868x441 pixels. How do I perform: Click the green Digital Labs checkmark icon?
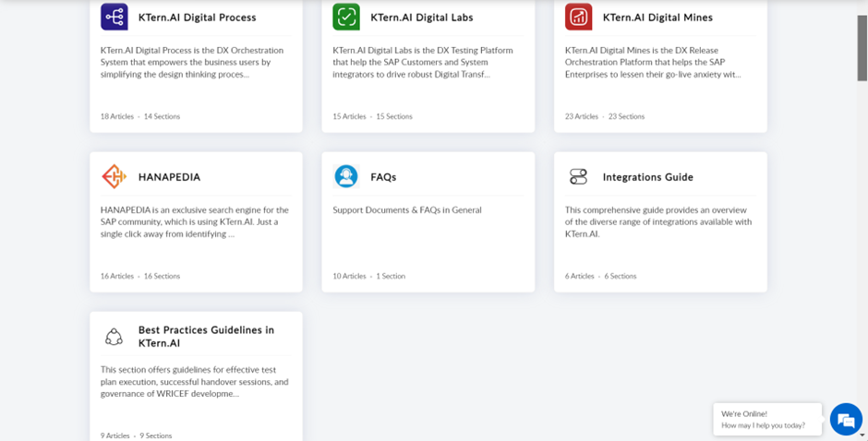click(346, 17)
